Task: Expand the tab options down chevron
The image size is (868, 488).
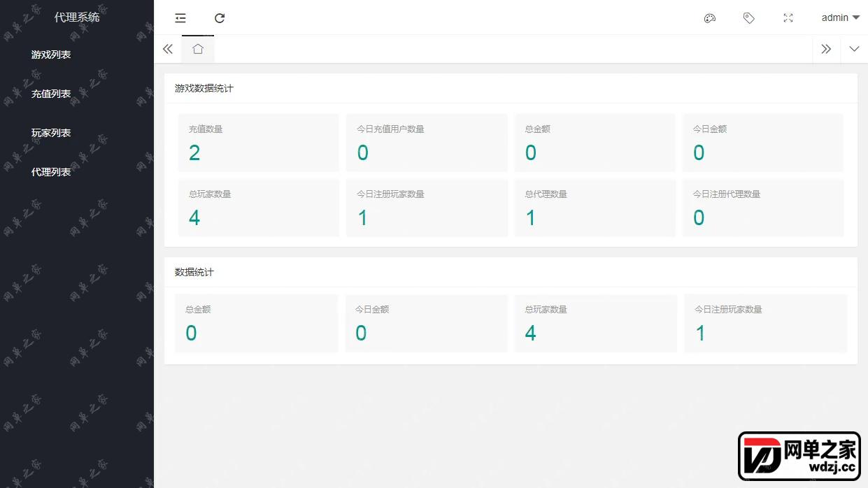Action: (854, 49)
